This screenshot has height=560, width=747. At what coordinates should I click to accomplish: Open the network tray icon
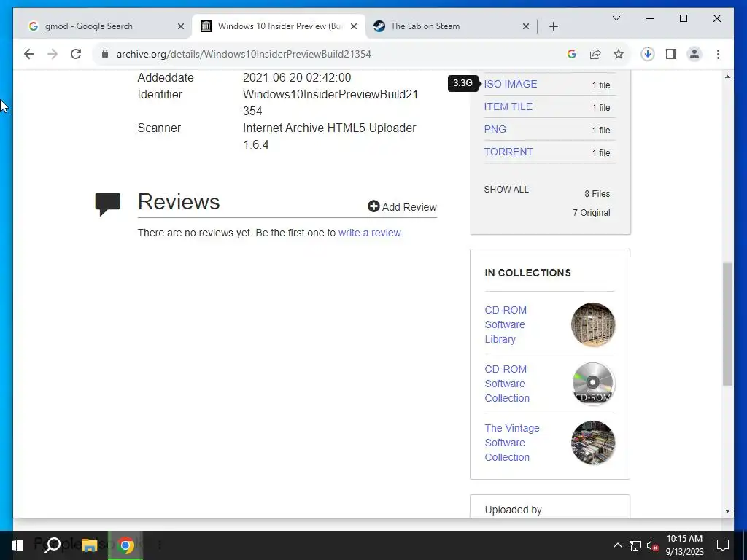pyautogui.click(x=635, y=545)
